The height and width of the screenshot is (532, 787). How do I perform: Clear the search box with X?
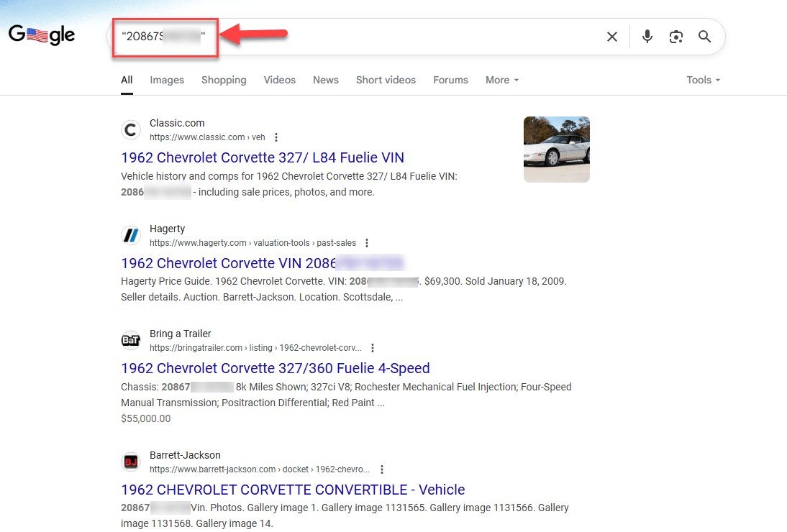(x=612, y=37)
